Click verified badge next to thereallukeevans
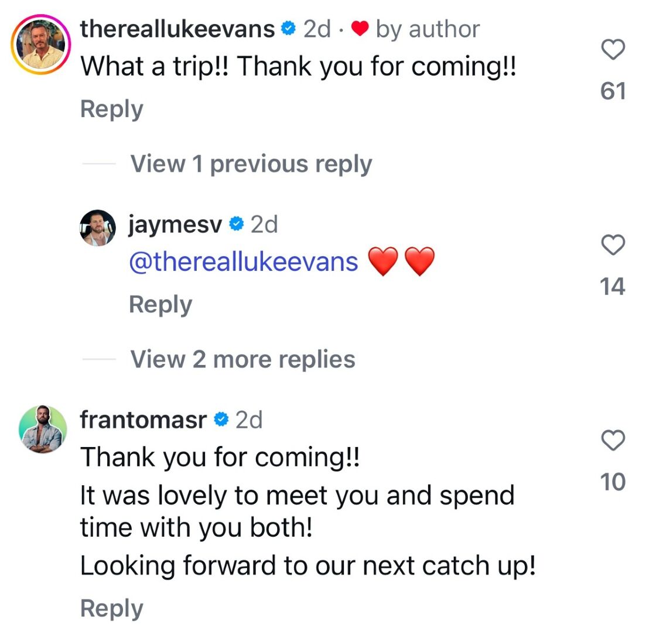 289,28
